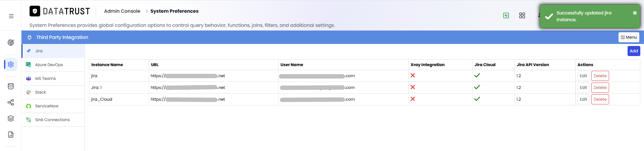Screen dimensions: 644x151
Task: Click the Sink Connections icon
Action: click(x=29, y=120)
